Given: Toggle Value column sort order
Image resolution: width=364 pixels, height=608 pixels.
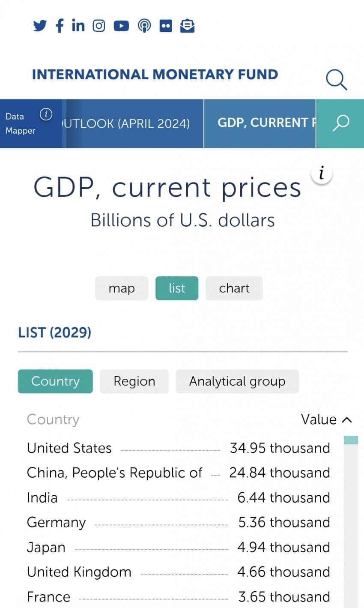Looking at the screenshot, I should pyautogui.click(x=326, y=419).
